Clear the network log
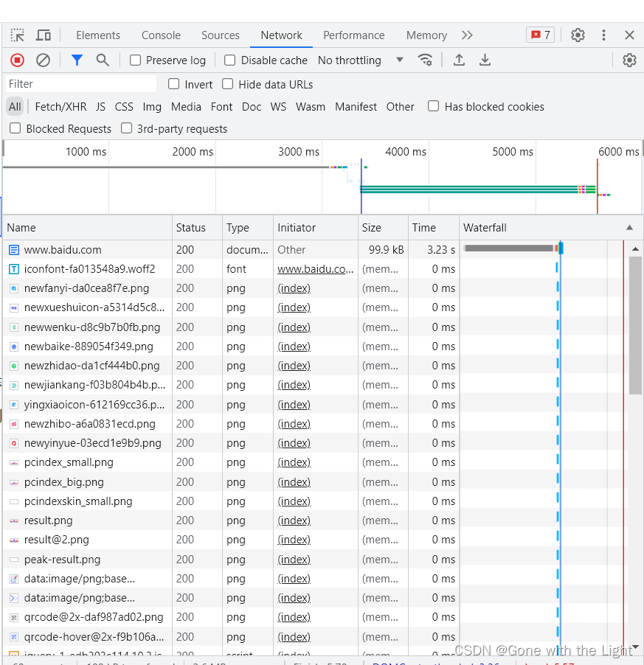 click(43, 60)
